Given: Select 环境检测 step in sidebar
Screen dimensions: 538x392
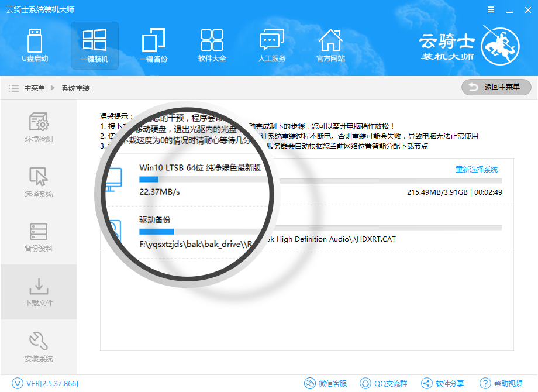Looking at the screenshot, I should pos(39,128).
